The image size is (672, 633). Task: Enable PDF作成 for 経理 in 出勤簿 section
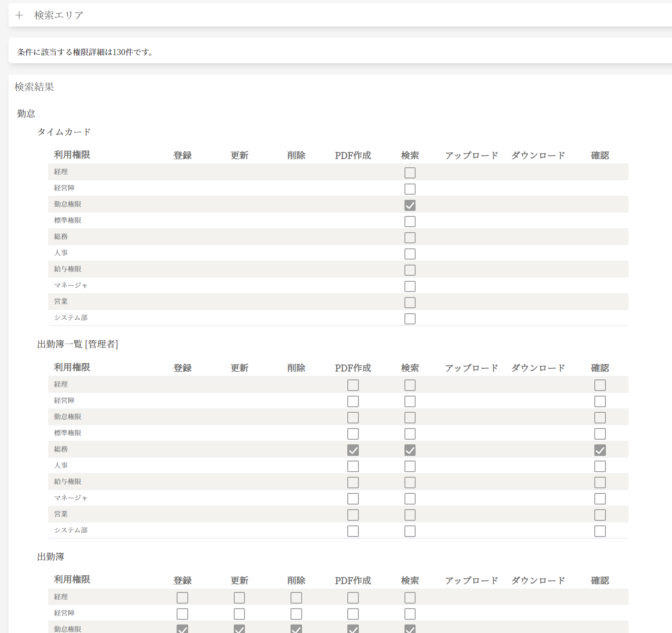point(353,598)
